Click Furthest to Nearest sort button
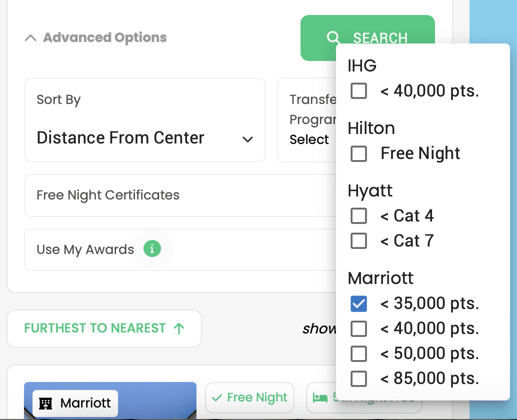Screen dimensions: 517x420 (104, 328)
